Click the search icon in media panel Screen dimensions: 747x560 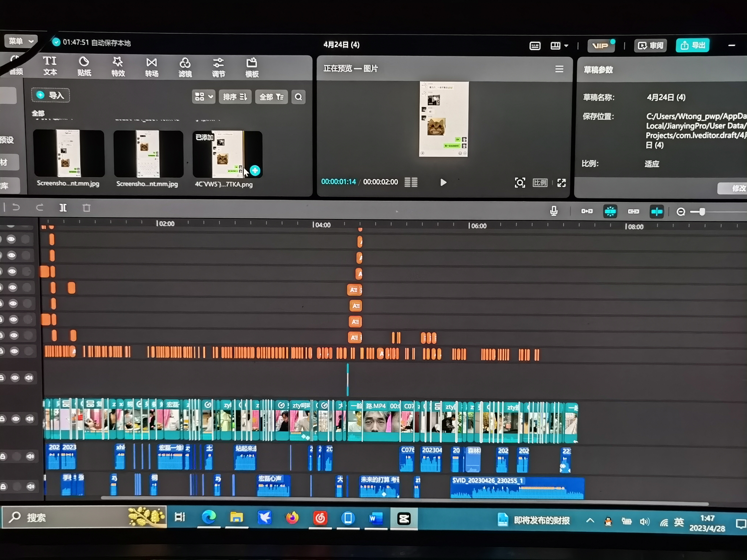click(x=298, y=97)
